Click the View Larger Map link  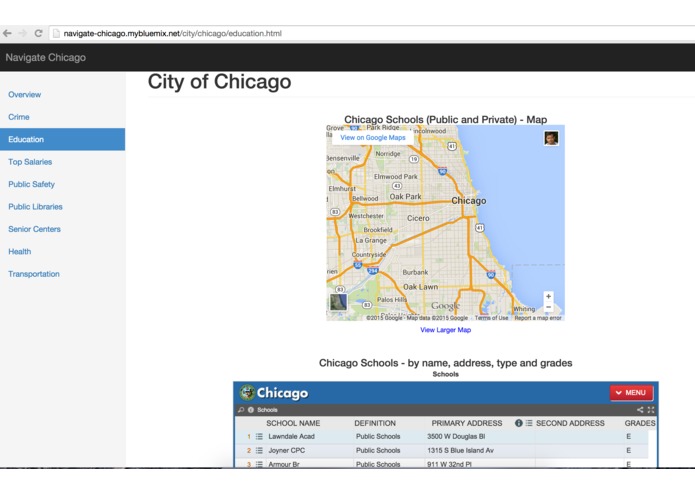click(445, 330)
